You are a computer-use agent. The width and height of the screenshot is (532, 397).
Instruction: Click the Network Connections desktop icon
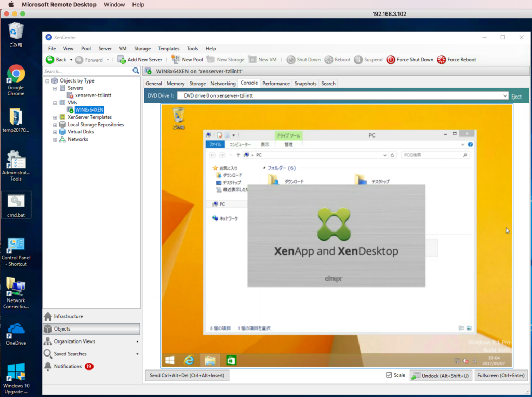pos(16,293)
